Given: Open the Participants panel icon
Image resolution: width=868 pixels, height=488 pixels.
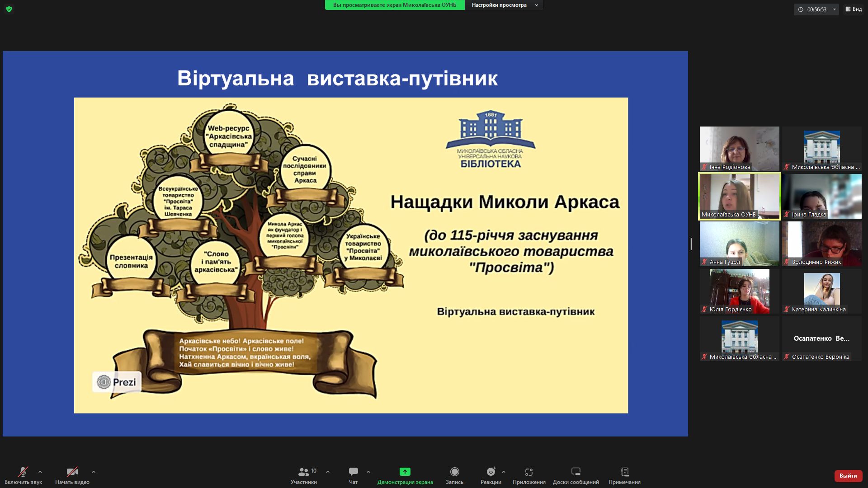Looking at the screenshot, I should (304, 472).
